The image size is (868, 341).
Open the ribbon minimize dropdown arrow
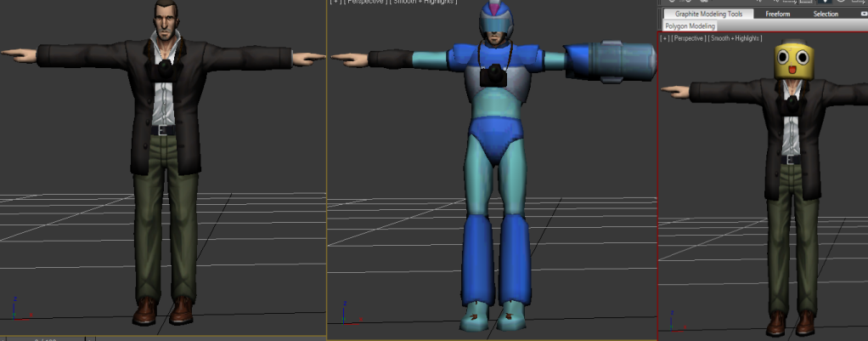(x=864, y=14)
